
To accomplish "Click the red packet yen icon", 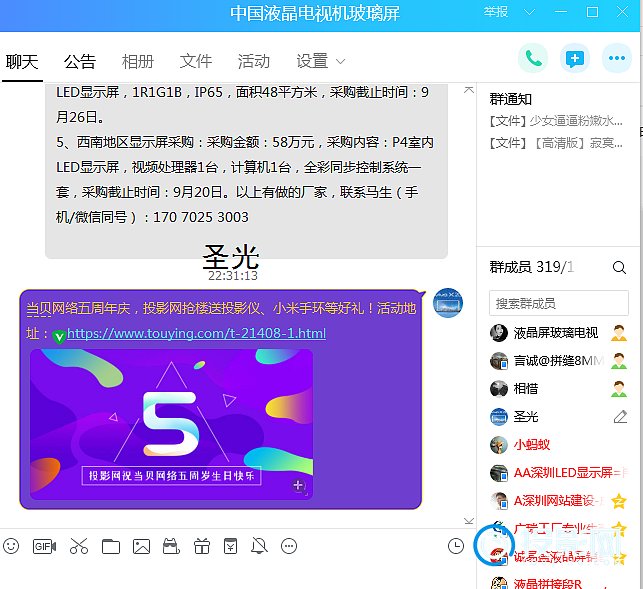I will [230, 546].
